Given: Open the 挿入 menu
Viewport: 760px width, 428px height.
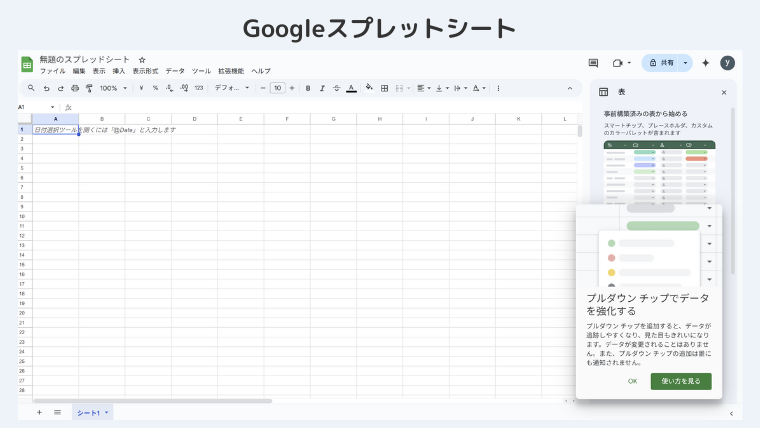Looking at the screenshot, I should point(119,71).
